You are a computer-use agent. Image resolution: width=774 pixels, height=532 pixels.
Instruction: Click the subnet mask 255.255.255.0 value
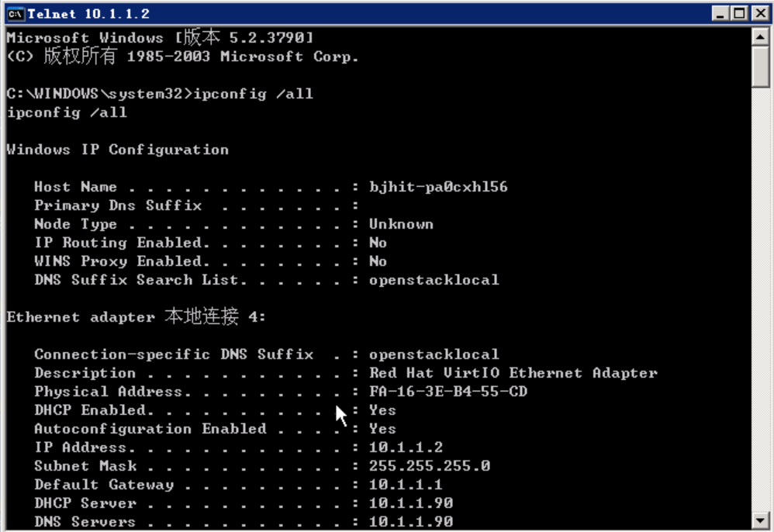pyautogui.click(x=430, y=466)
